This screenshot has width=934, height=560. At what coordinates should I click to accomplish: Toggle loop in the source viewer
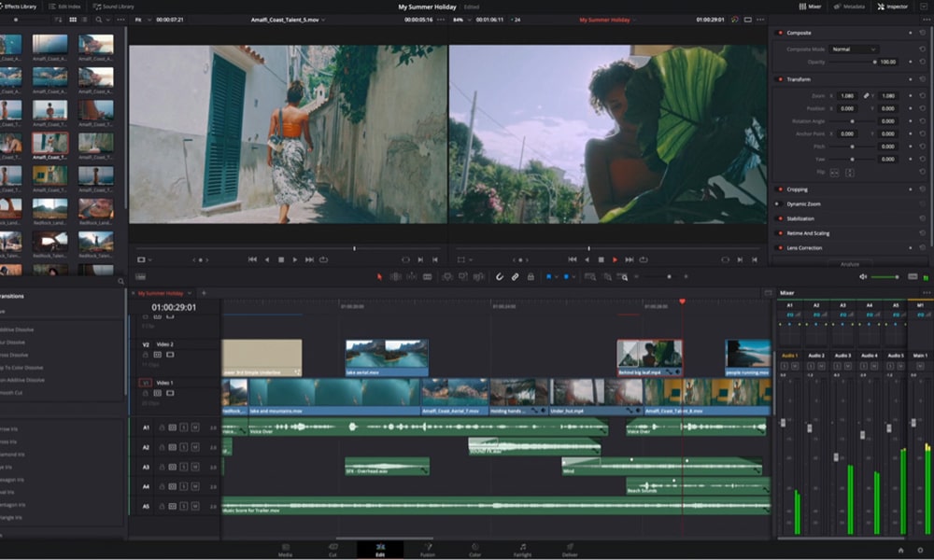(x=323, y=259)
